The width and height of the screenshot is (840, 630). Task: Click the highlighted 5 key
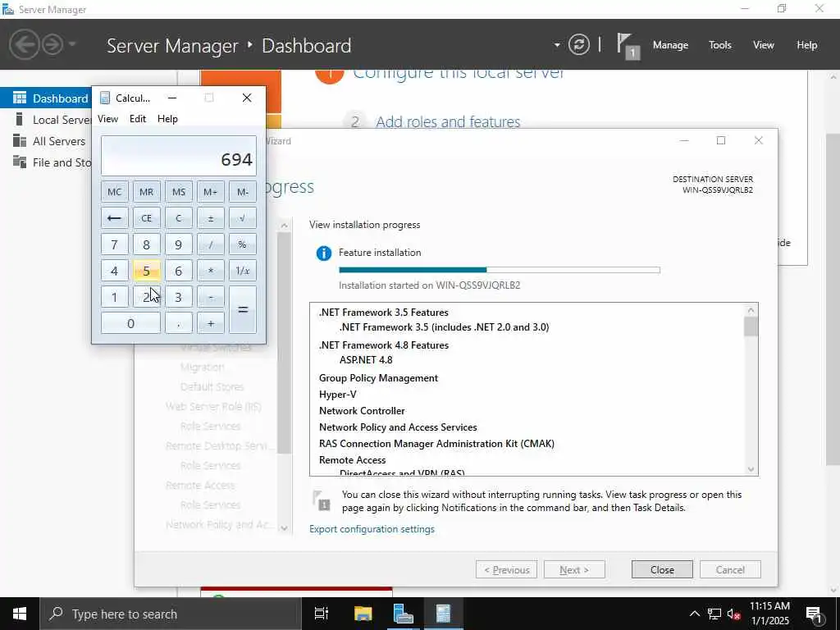pos(146,271)
